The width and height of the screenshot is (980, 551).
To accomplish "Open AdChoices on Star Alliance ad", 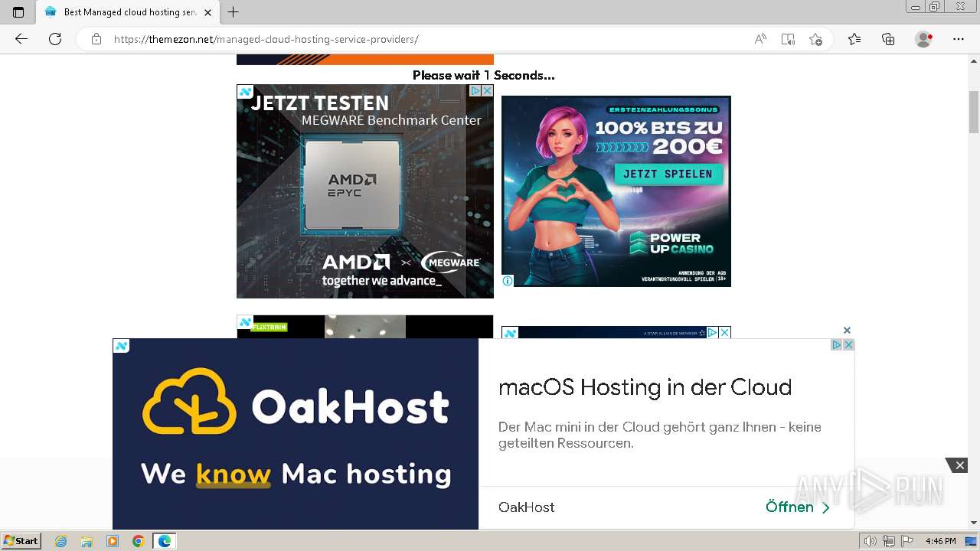I will (712, 333).
